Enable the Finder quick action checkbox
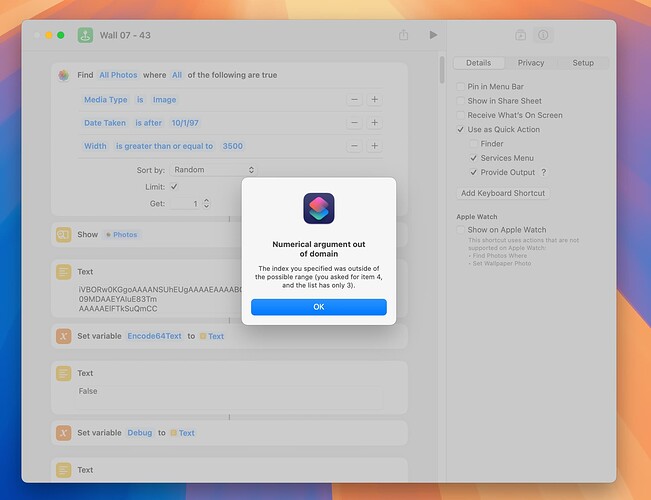This screenshot has width=651, height=500. coord(473,144)
